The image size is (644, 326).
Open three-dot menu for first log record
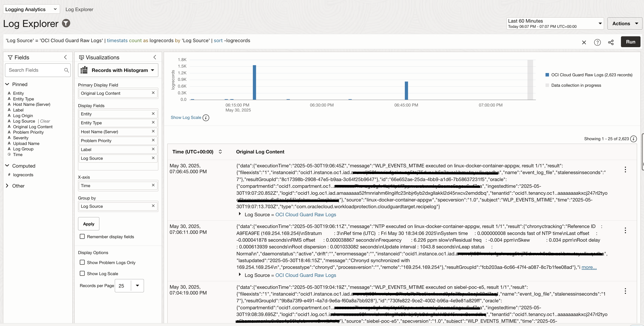(625, 170)
